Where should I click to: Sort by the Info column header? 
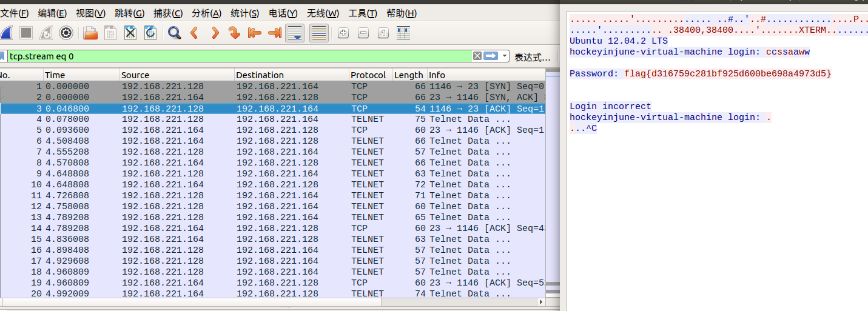click(x=486, y=75)
